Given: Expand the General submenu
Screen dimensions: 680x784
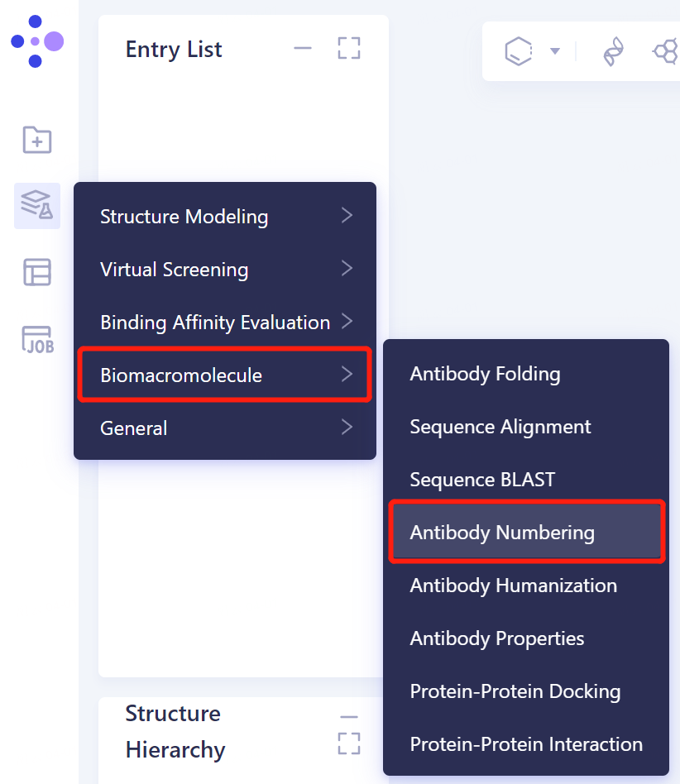Looking at the screenshot, I should tap(132, 428).
